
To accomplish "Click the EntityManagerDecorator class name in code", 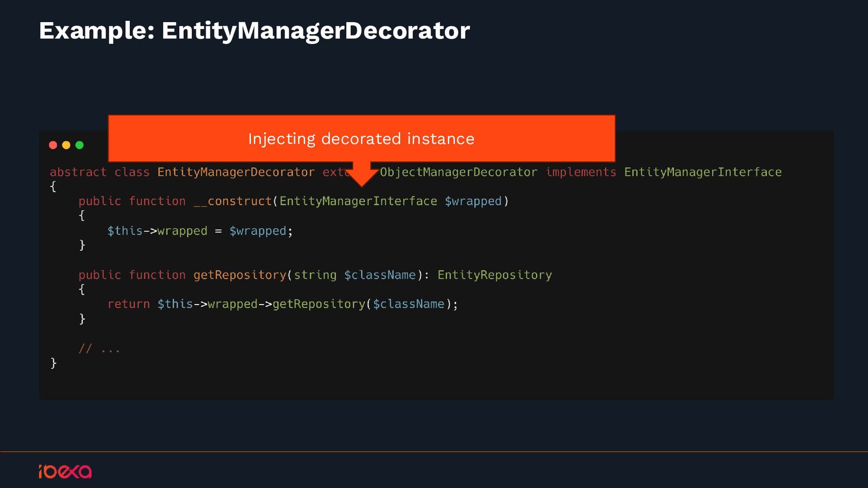I will [x=236, y=172].
